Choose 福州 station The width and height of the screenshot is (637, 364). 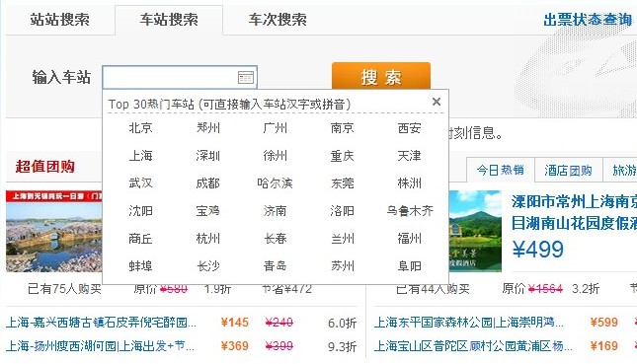coord(409,239)
